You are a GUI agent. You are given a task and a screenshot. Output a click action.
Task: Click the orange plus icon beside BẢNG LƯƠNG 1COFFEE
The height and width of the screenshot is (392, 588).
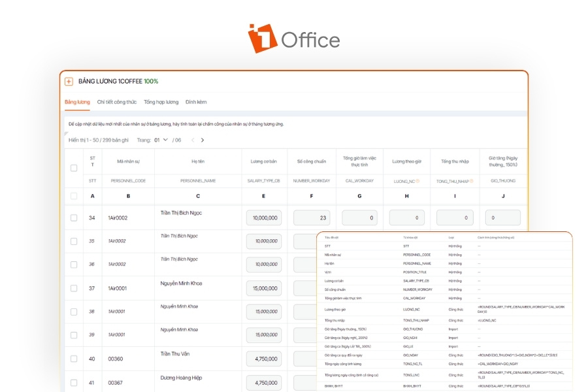tap(69, 82)
